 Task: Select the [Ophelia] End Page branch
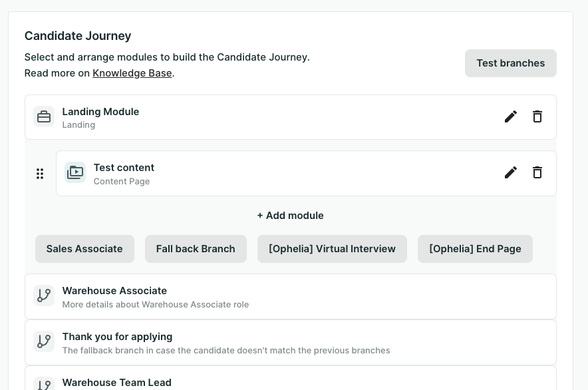pyautogui.click(x=475, y=249)
